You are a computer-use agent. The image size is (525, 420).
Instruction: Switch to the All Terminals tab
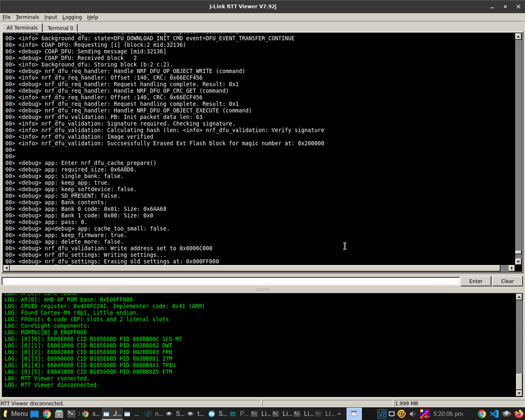pos(22,28)
